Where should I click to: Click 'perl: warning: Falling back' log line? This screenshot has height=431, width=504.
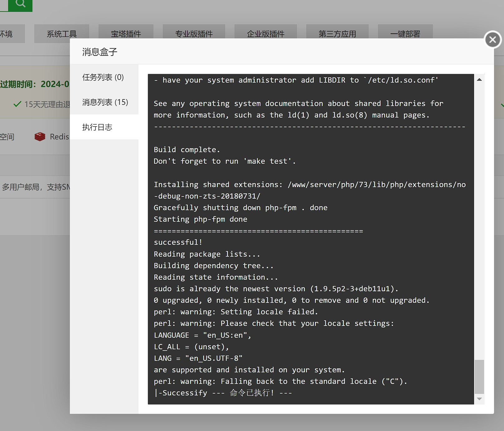pos(280,381)
